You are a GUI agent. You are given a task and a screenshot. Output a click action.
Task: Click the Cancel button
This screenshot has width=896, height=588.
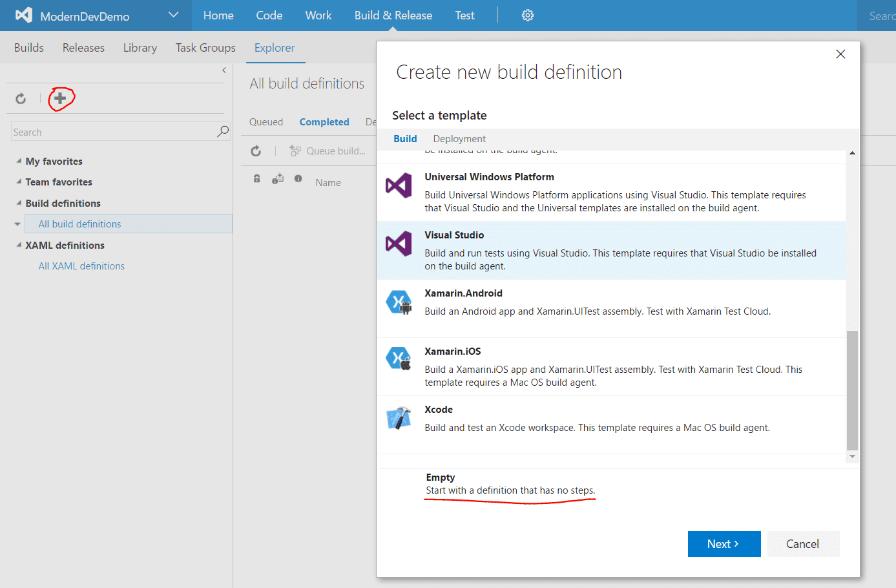[803, 544]
